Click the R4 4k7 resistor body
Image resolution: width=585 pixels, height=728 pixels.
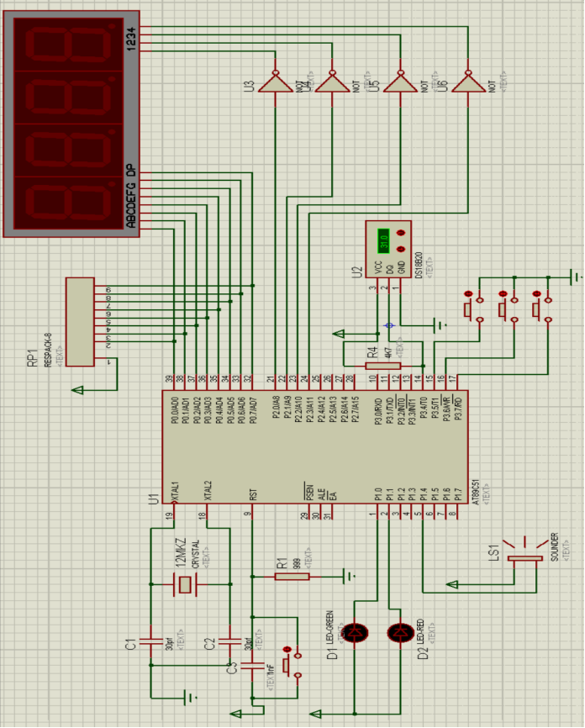click(x=383, y=366)
